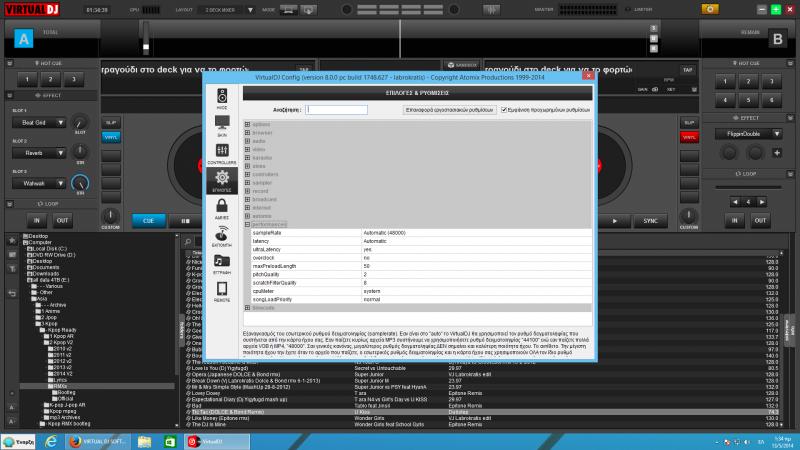Open the speaker audio setup tab
Image resolution: width=800 pixels, height=450 pixels.
[222, 96]
